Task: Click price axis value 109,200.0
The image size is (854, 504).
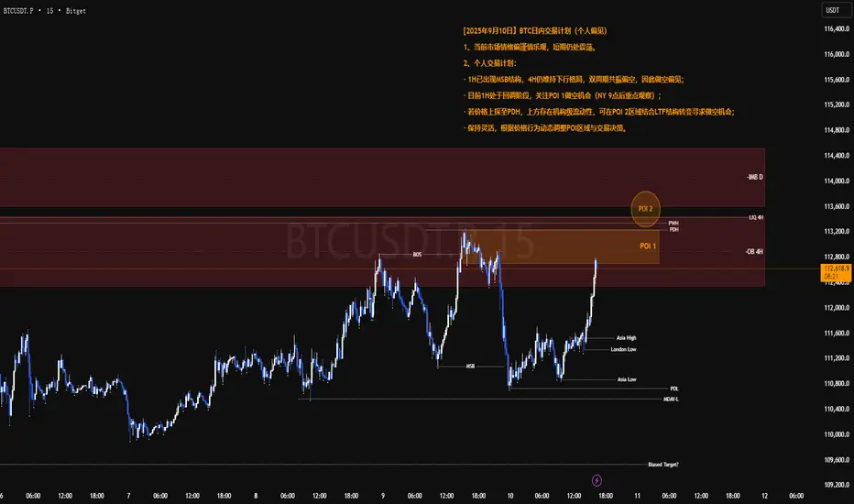Action: pos(838,485)
